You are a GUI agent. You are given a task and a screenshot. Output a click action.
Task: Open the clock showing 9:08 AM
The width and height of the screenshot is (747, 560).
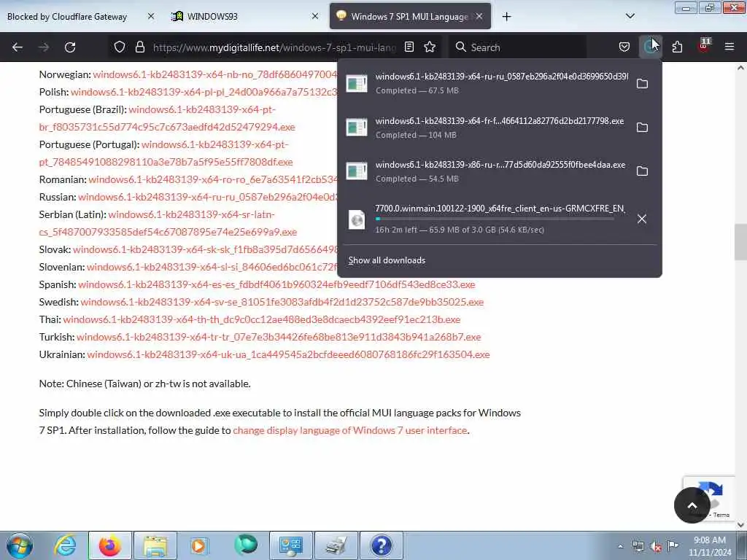click(710, 546)
